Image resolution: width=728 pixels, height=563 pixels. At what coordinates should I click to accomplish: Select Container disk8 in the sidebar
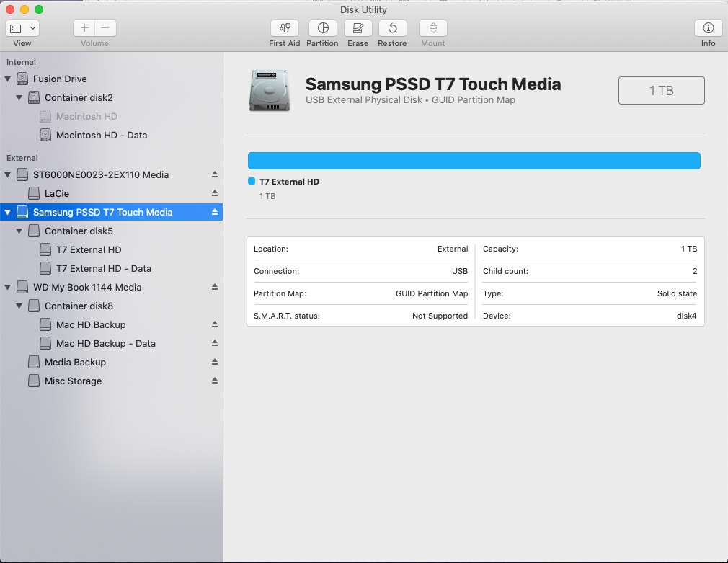112,306
